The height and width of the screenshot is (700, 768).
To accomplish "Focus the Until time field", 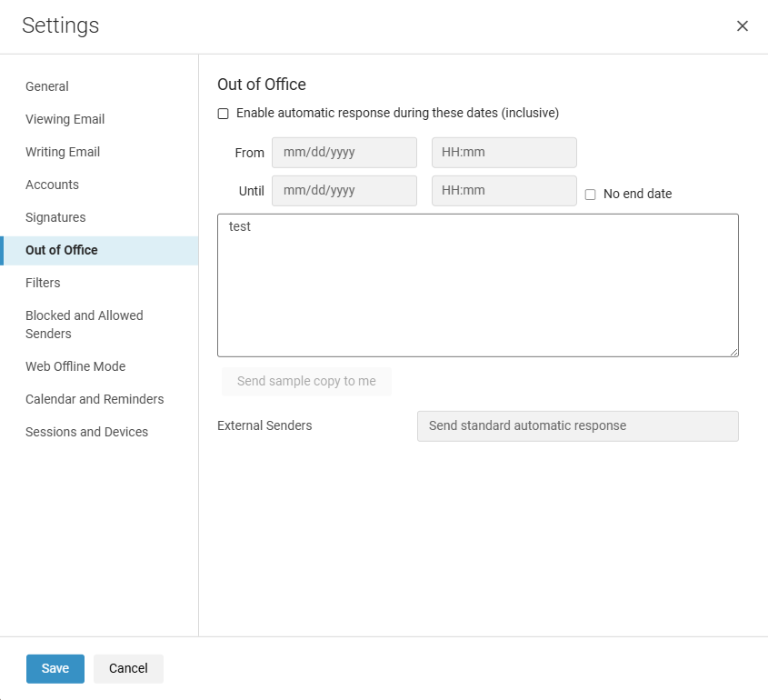I will tap(504, 191).
